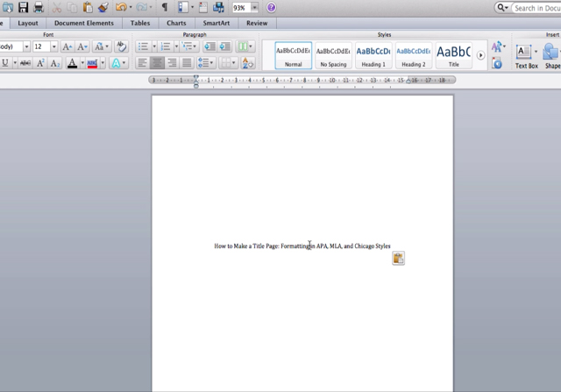The height and width of the screenshot is (392, 561).
Task: Click the Open document icon
Action: (7, 7)
